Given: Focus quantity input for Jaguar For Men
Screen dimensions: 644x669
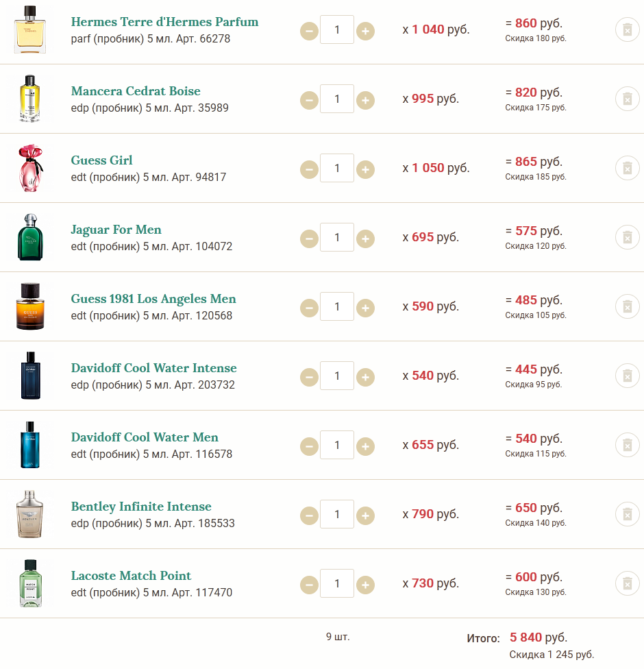Looking at the screenshot, I should tap(337, 238).
